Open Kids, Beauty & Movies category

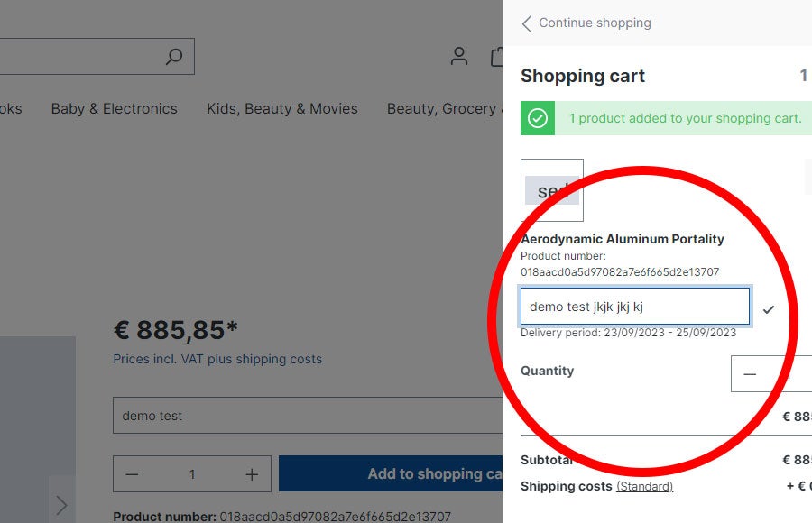tap(281, 108)
